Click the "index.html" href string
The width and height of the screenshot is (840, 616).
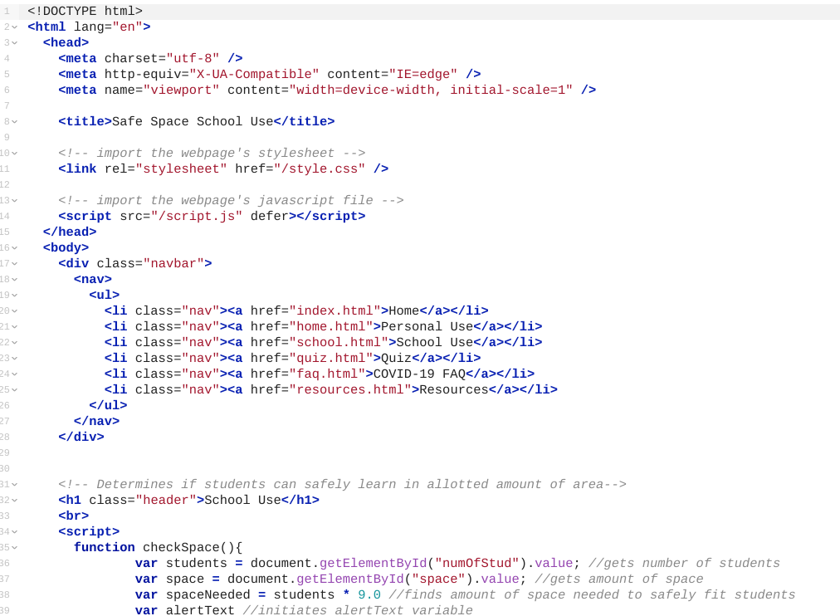click(x=335, y=310)
